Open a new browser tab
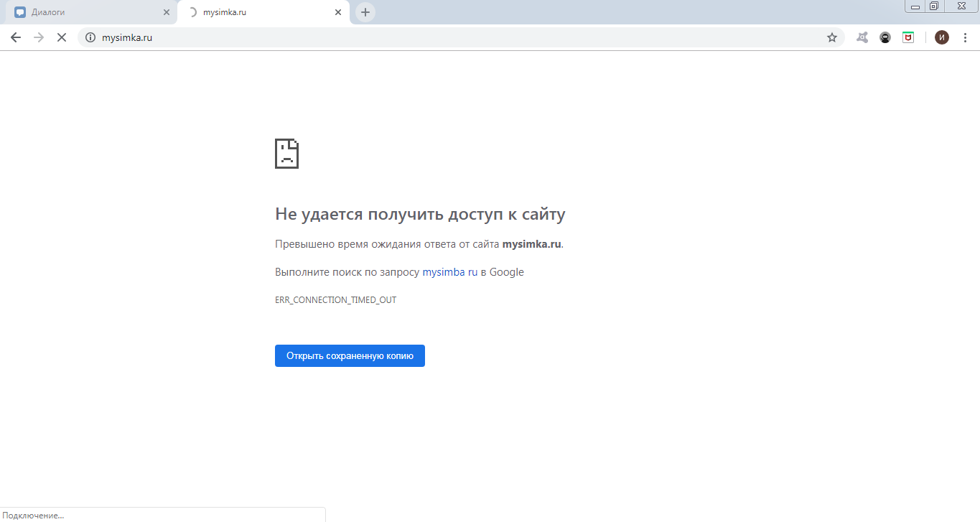 [365, 12]
